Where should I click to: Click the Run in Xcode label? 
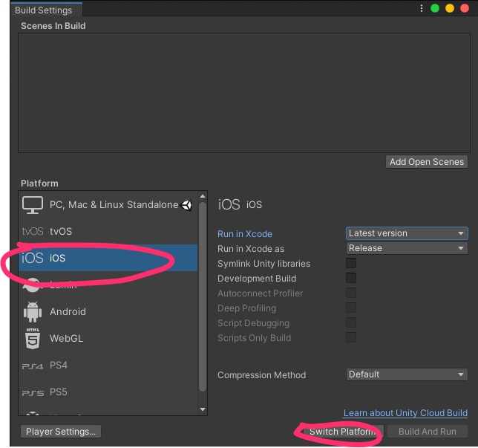point(245,234)
